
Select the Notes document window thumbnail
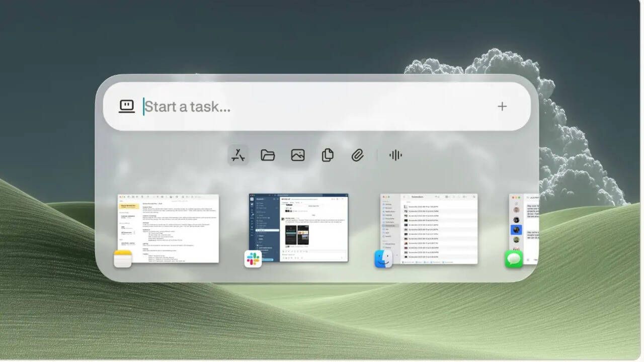169,226
